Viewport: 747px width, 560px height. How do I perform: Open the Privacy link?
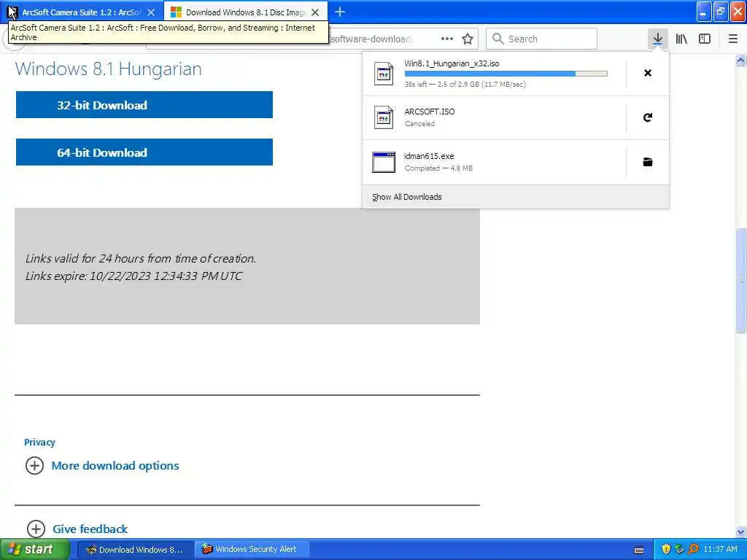(39, 443)
